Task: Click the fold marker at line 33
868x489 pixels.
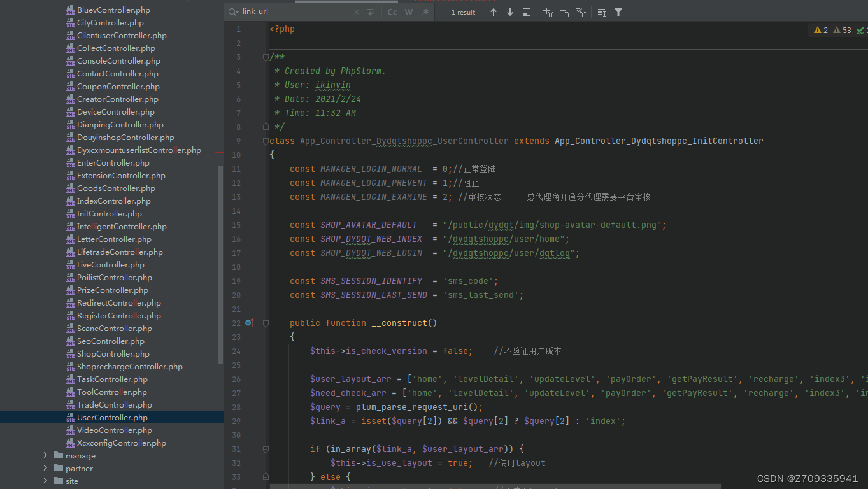Action: pyautogui.click(x=266, y=478)
